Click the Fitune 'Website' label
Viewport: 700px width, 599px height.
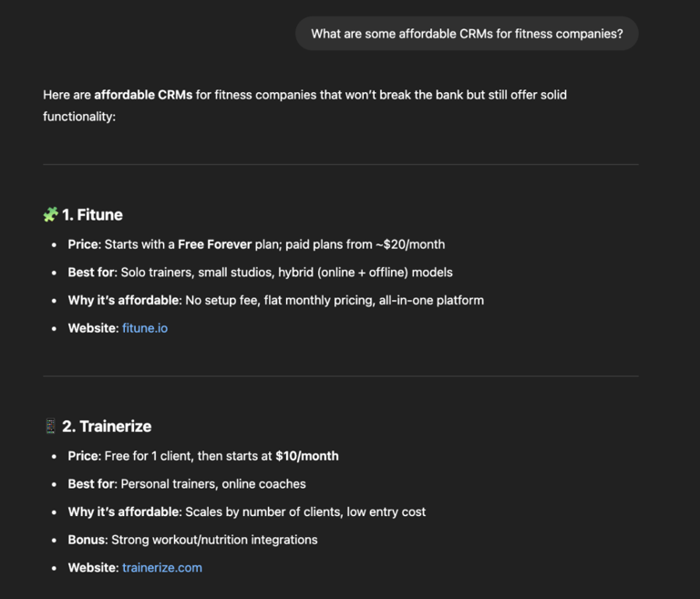(93, 328)
